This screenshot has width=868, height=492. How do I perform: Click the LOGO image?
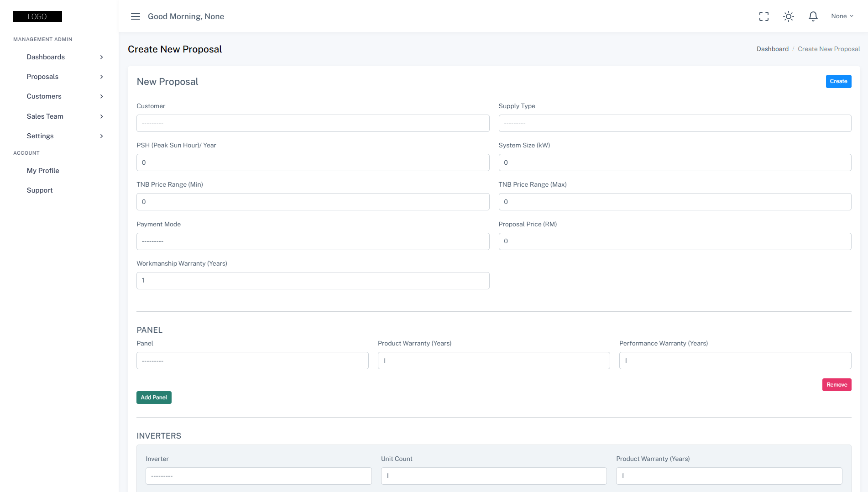pyautogui.click(x=37, y=16)
